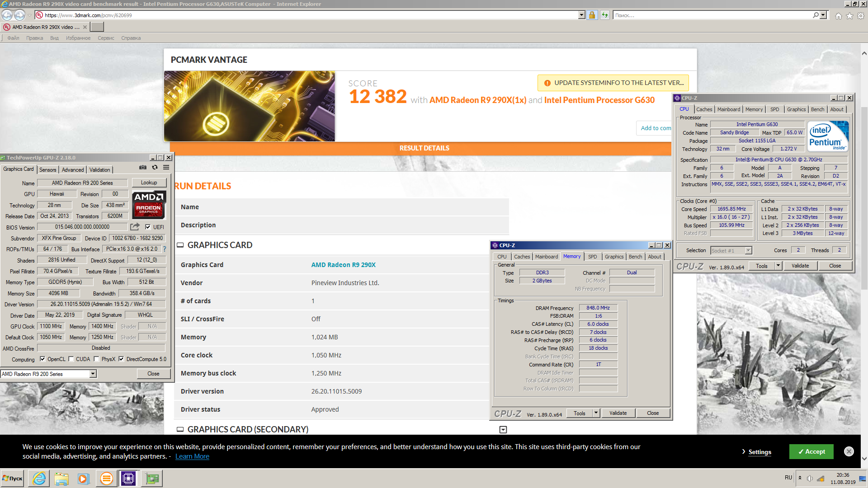Click the Поиск search input field
The image size is (868, 488).
712,15
